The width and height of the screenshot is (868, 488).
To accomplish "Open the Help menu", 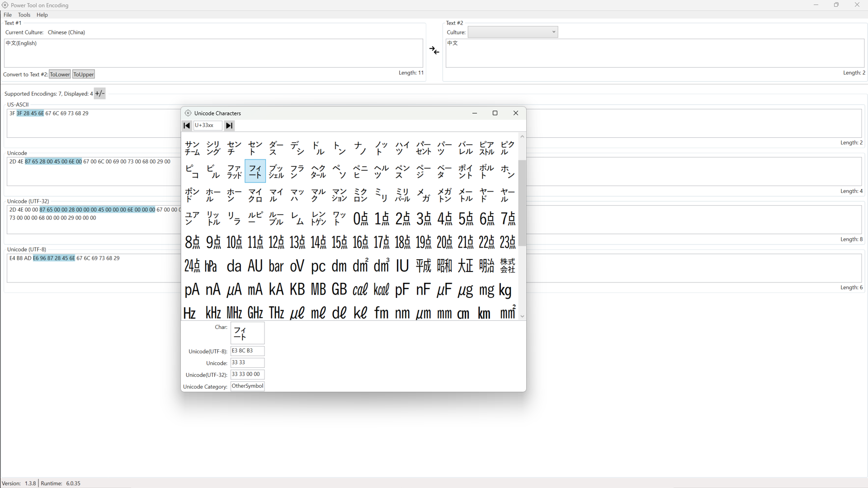I will (42, 15).
